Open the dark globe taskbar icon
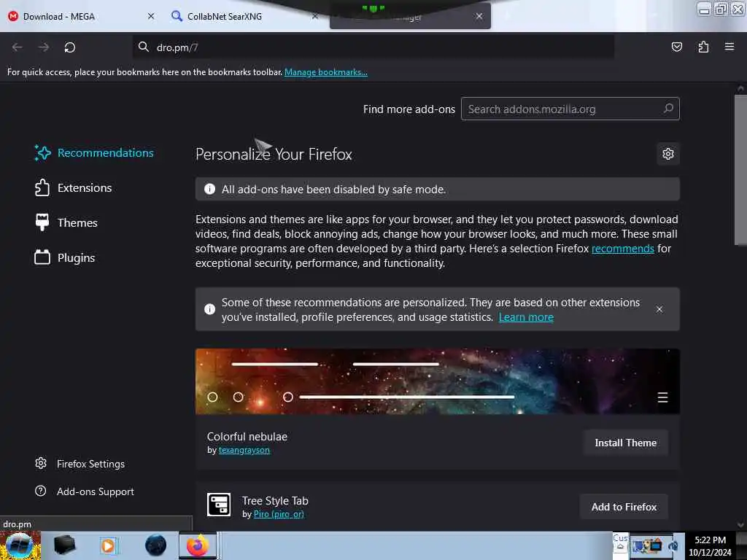 click(x=156, y=545)
